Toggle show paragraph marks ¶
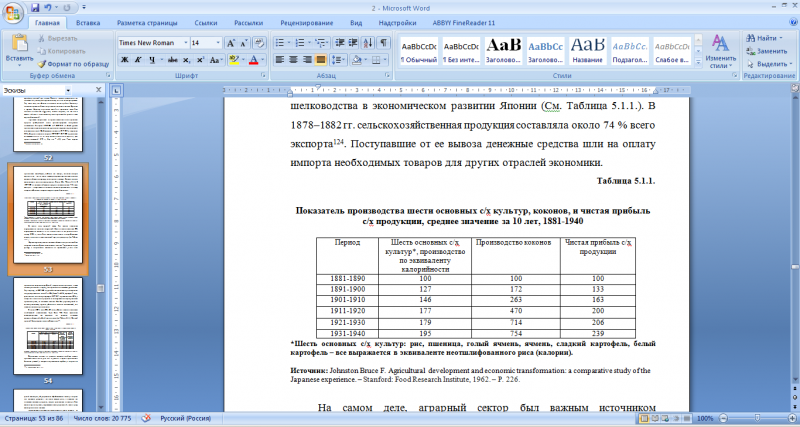This screenshot has width=800, height=427. (x=384, y=43)
